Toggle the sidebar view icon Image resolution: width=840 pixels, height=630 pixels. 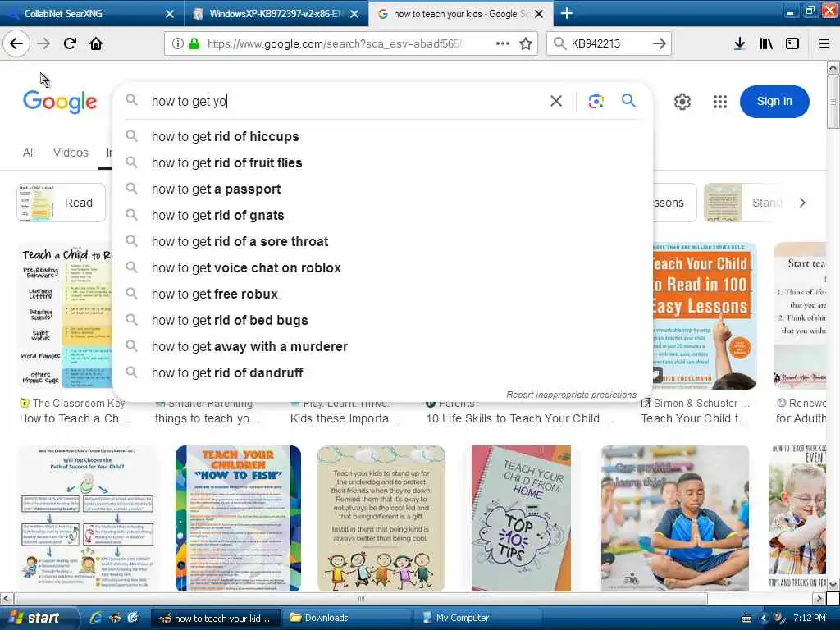click(792, 43)
